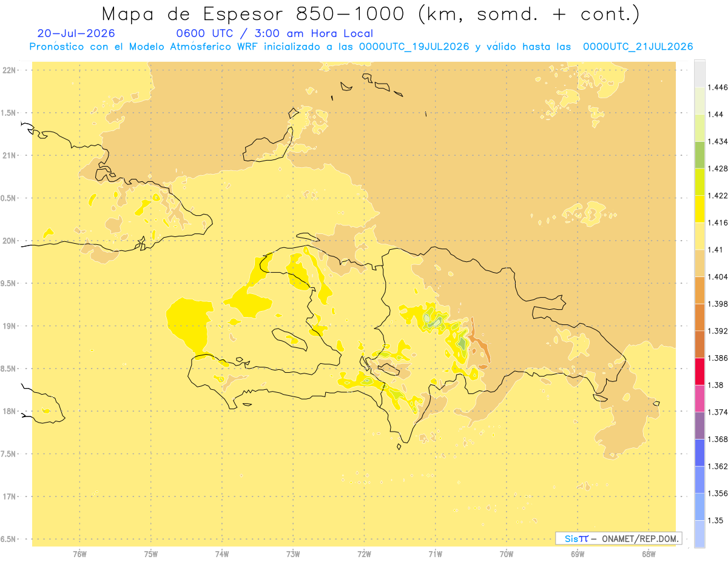Select the bright yellow swatch between 1.416 and 1.422
Screen dimensions: 728x562
pos(699,209)
